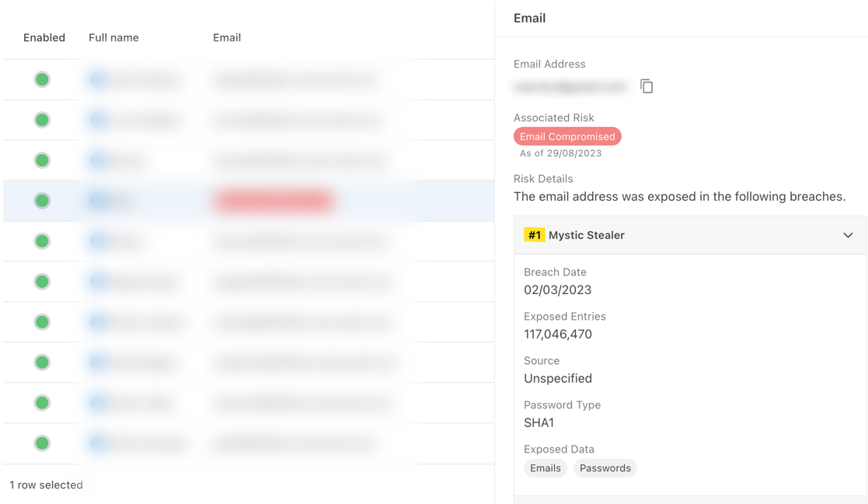Click the Passwords exposed data chip
Viewport: 868px width, 504px height.
pyautogui.click(x=605, y=467)
